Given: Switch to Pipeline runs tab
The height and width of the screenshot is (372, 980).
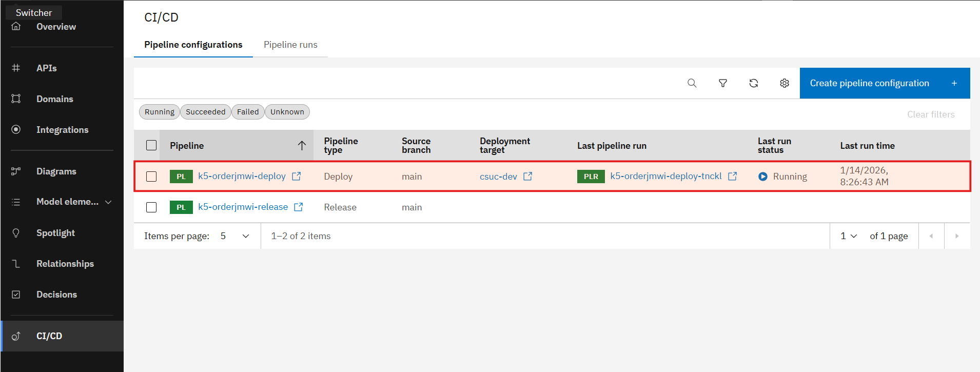Looking at the screenshot, I should click(290, 45).
